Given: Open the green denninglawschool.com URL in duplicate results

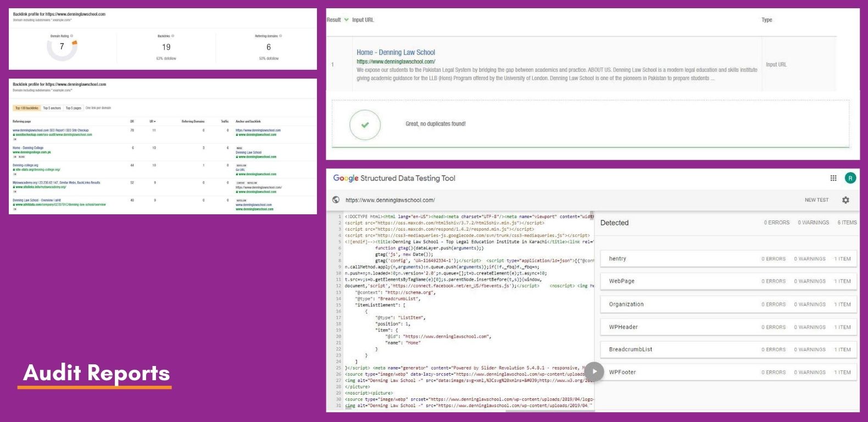Looking at the screenshot, I should point(396,62).
